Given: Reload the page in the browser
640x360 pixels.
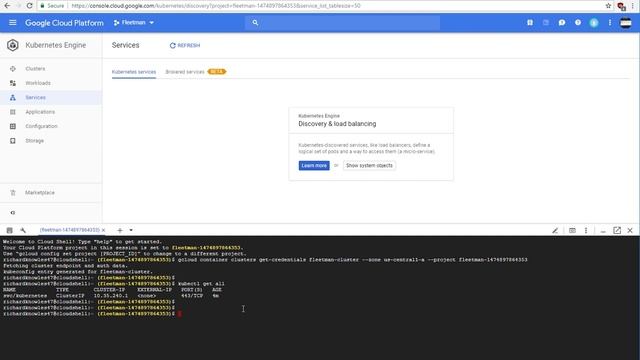Looking at the screenshot, I should [x=29, y=6].
